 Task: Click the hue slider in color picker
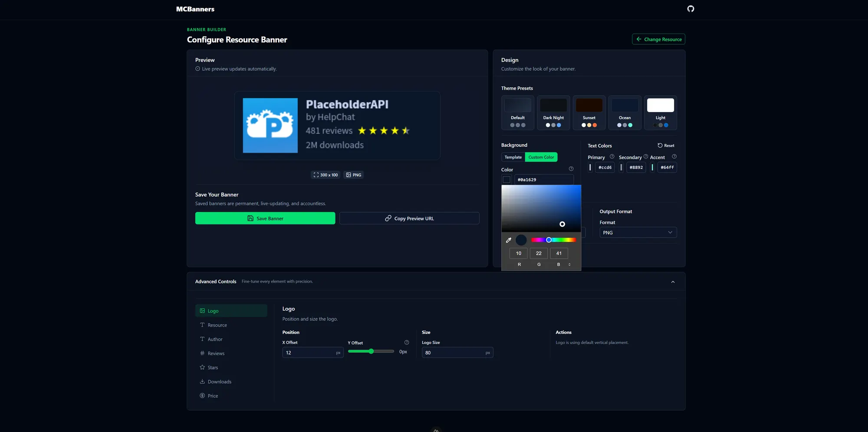[x=554, y=240]
